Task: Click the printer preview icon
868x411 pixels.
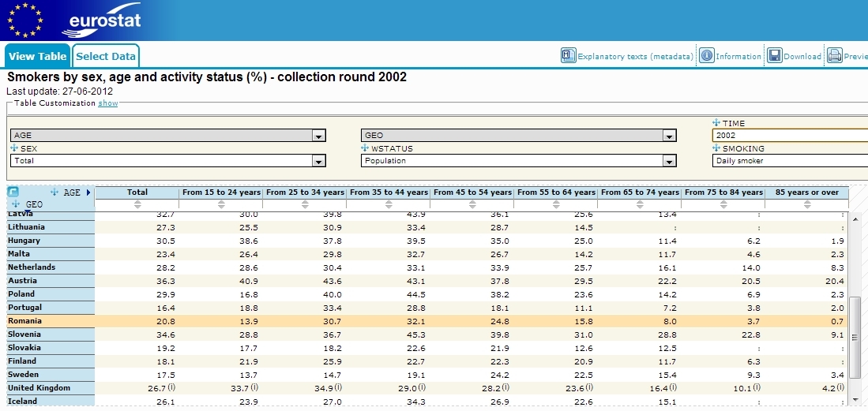Action: (835, 56)
